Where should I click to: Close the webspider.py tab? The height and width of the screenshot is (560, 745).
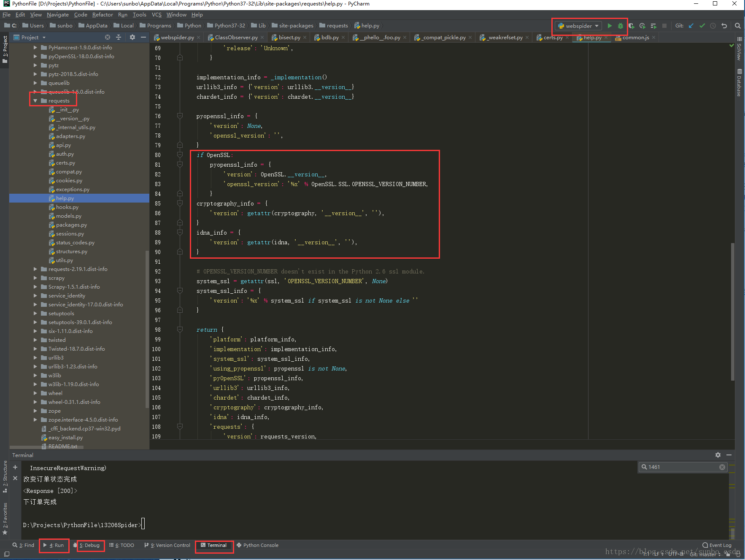pos(198,38)
